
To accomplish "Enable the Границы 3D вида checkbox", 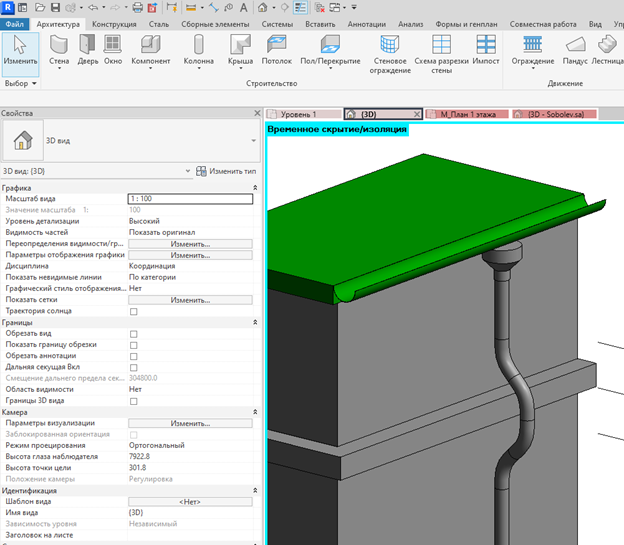I will 134,401.
